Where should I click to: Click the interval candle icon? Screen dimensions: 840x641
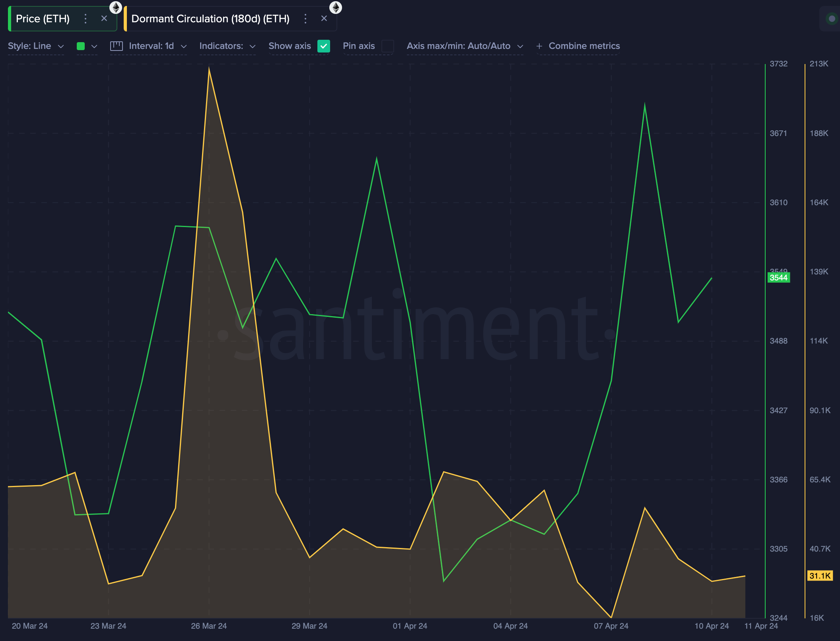116,46
